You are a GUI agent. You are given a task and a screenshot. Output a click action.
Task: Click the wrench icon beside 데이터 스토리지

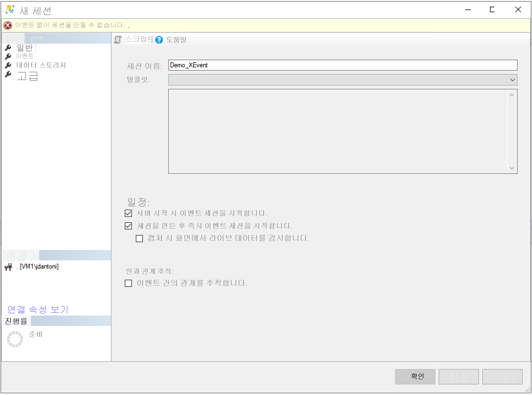point(8,65)
